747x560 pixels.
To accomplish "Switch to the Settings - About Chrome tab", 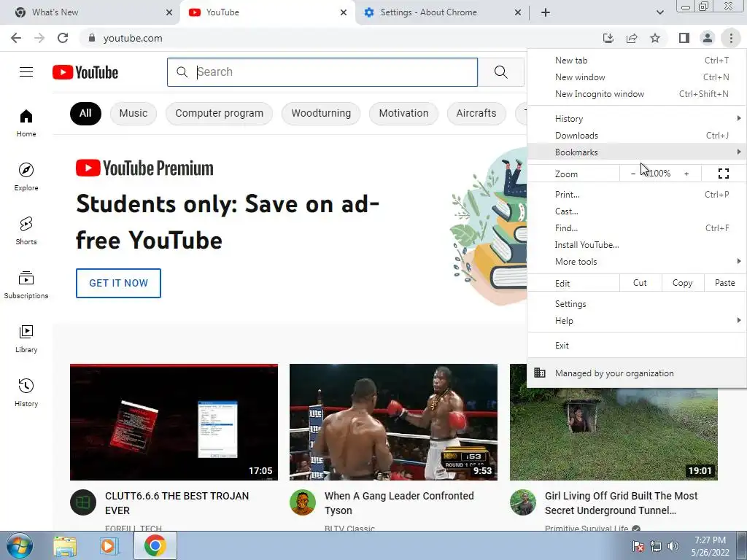I will click(442, 12).
